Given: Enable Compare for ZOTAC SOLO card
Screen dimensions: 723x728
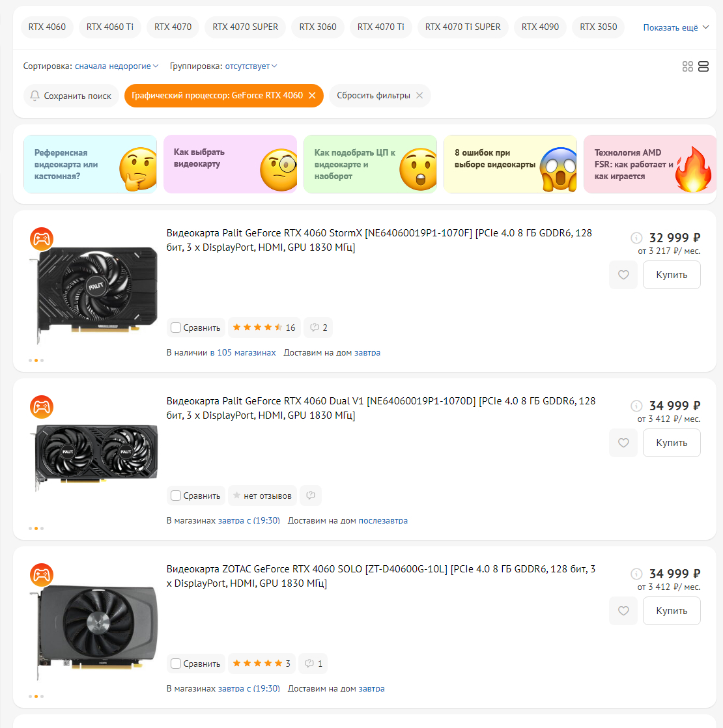Looking at the screenshot, I should pos(176,664).
